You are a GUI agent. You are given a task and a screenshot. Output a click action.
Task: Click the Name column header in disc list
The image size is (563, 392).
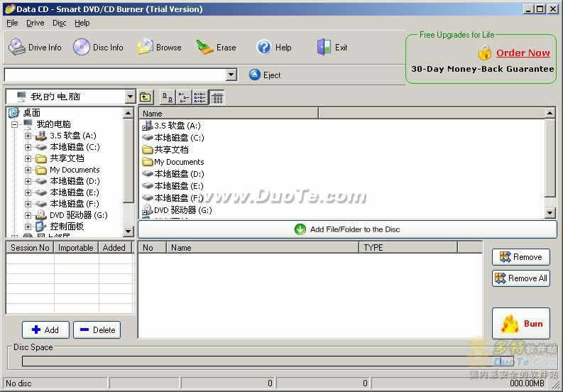pos(263,248)
